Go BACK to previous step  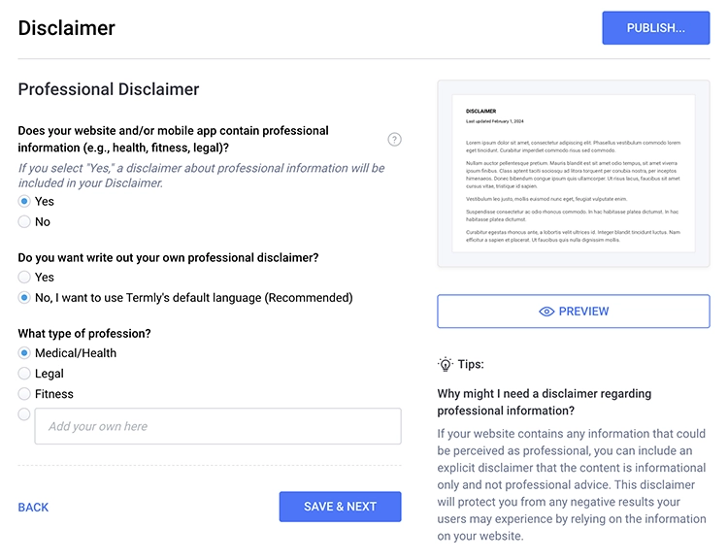33,507
